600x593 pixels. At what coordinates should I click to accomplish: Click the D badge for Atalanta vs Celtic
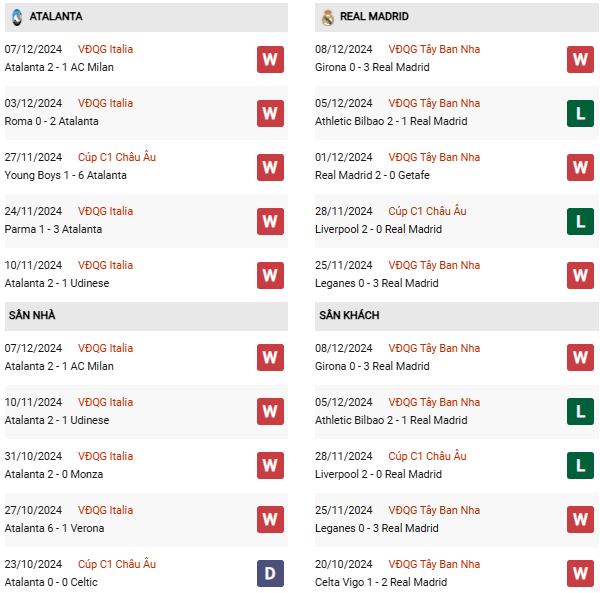click(x=270, y=574)
